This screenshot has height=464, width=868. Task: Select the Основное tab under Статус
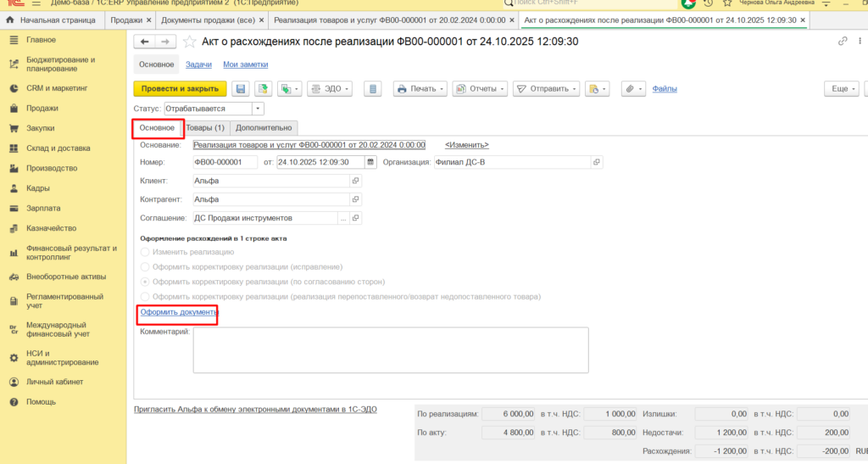pyautogui.click(x=157, y=128)
